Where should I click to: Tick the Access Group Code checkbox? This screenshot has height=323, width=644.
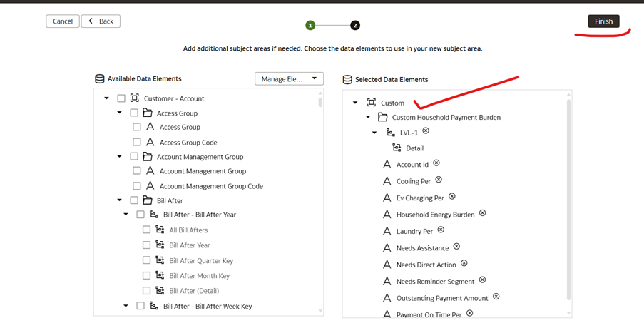click(137, 142)
